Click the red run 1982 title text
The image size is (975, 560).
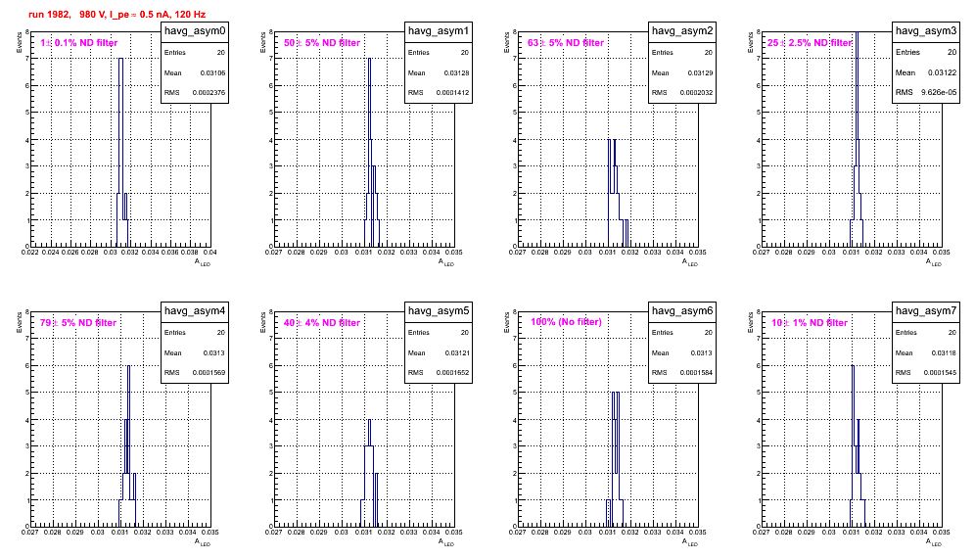[116, 15]
